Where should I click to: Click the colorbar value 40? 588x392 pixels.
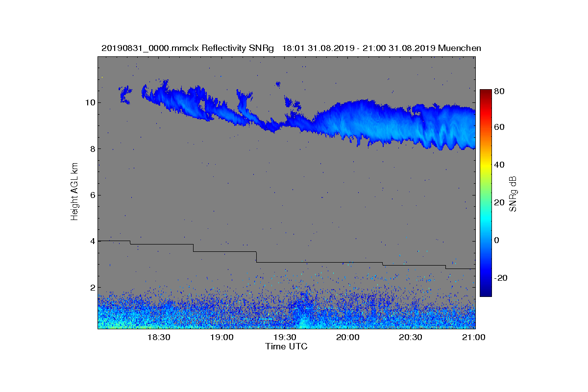tap(500, 165)
